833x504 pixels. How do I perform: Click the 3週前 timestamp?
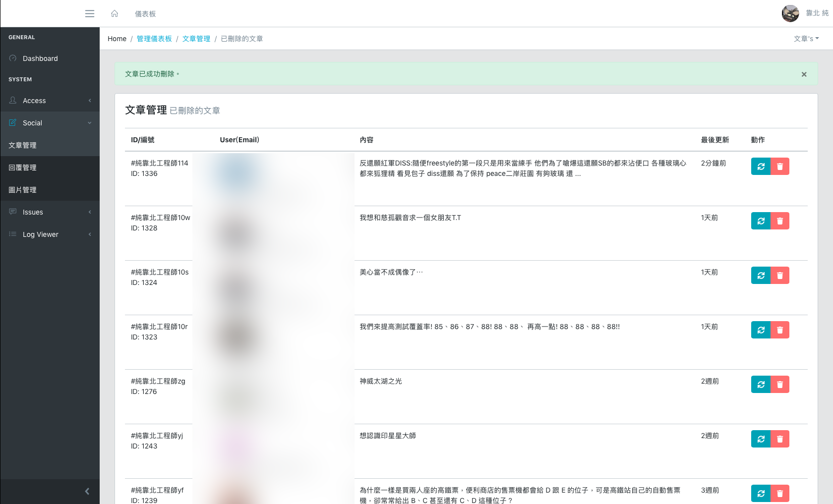[x=710, y=490]
